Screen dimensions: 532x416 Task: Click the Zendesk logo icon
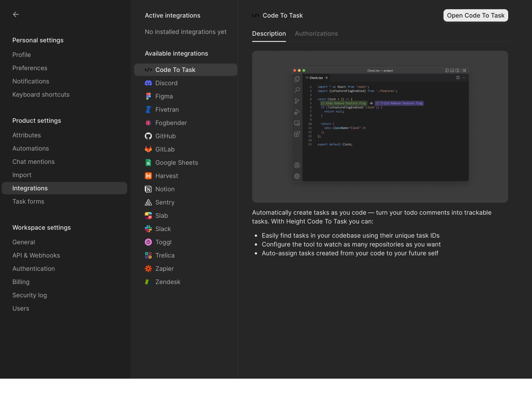click(148, 282)
